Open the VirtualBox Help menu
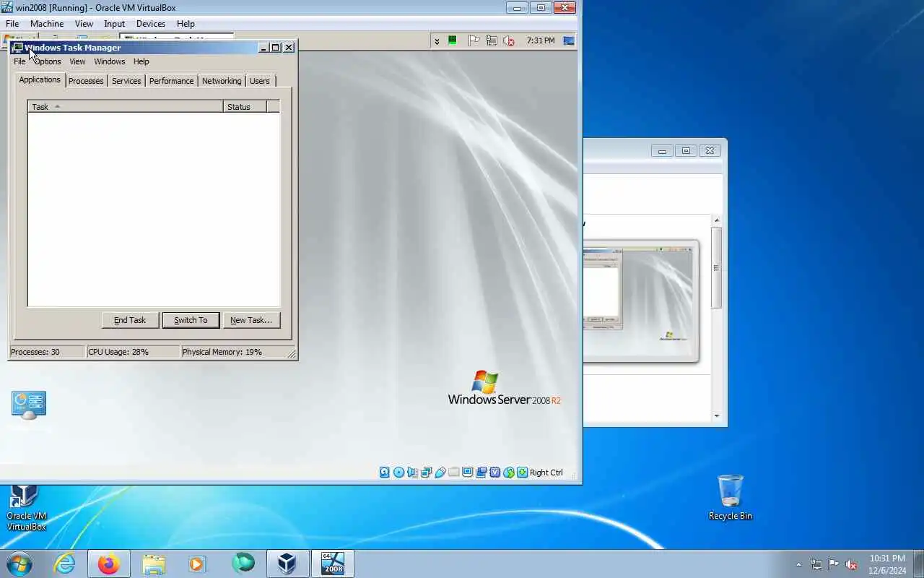Viewport: 924px width, 578px height. tap(186, 24)
